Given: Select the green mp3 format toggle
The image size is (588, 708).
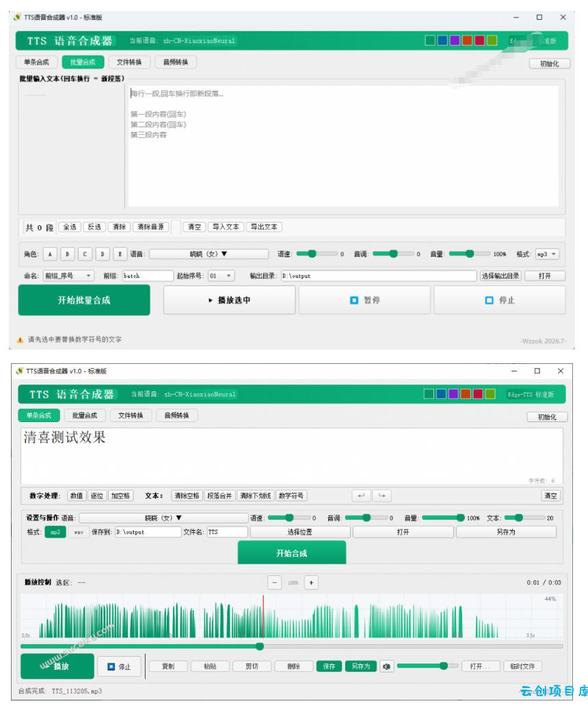Looking at the screenshot, I should tap(55, 532).
